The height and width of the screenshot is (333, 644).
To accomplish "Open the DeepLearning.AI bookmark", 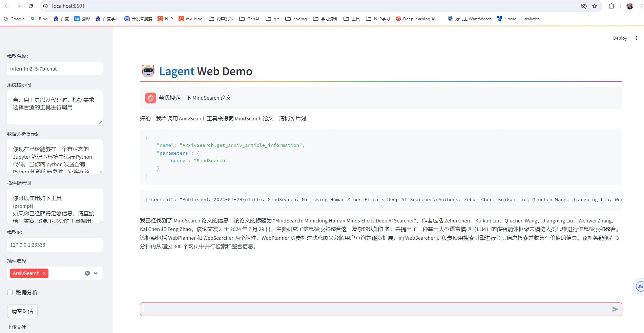I will (x=417, y=19).
